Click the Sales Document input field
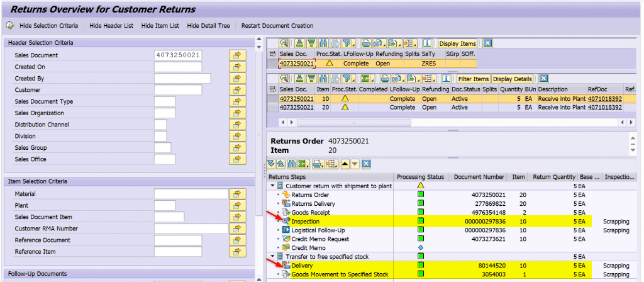Image resolution: width=644 pixels, height=282 pixels. click(x=178, y=55)
